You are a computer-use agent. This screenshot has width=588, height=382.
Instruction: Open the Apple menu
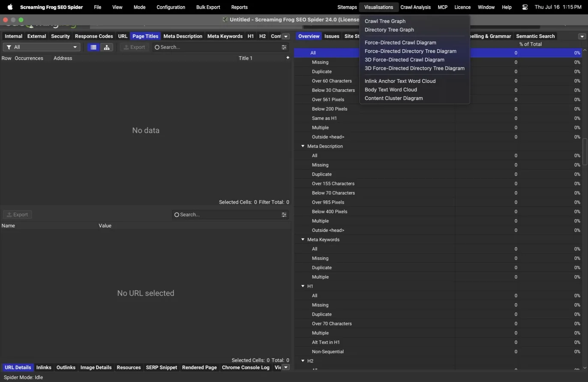click(10, 7)
